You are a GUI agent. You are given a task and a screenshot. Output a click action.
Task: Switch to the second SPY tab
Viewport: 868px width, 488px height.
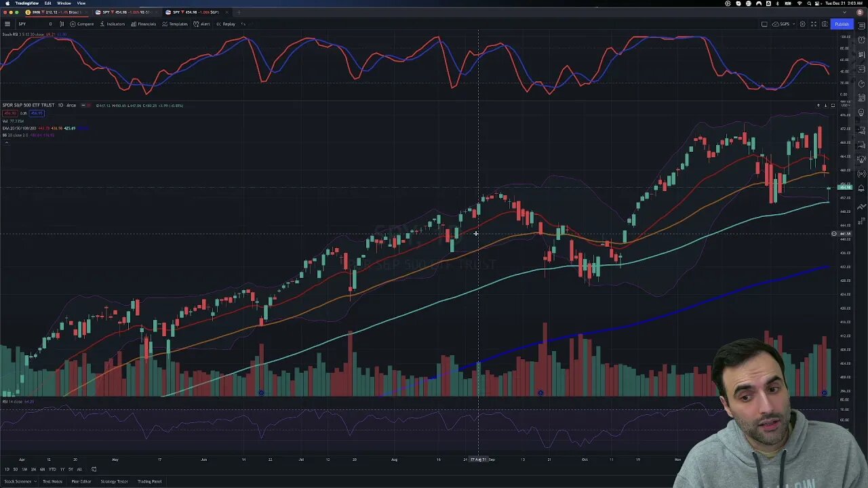125,12
